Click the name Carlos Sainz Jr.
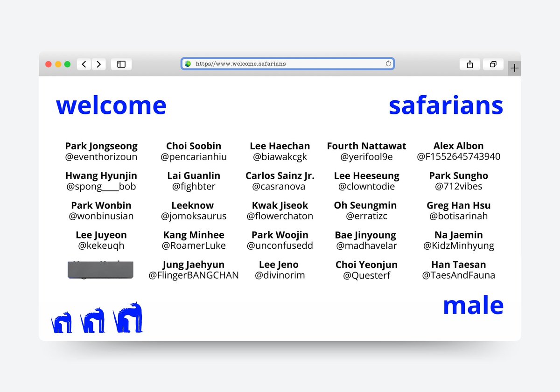This screenshot has height=392, width=560. (x=280, y=176)
